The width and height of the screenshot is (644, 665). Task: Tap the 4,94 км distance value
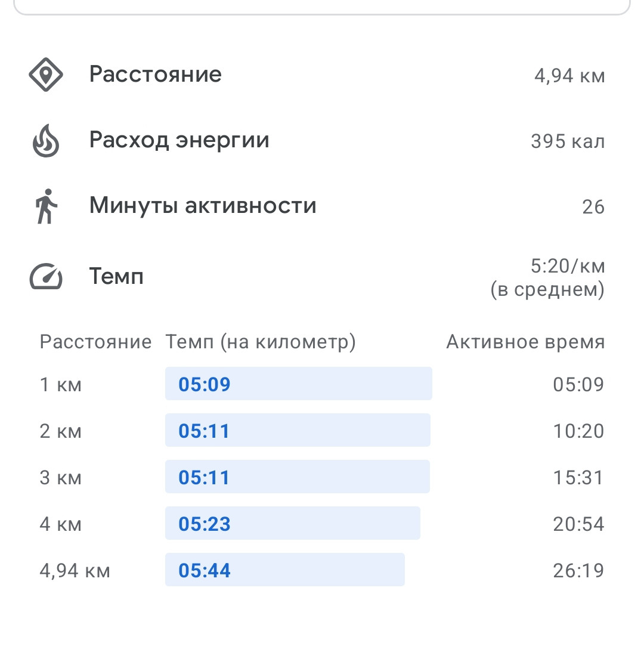(569, 76)
